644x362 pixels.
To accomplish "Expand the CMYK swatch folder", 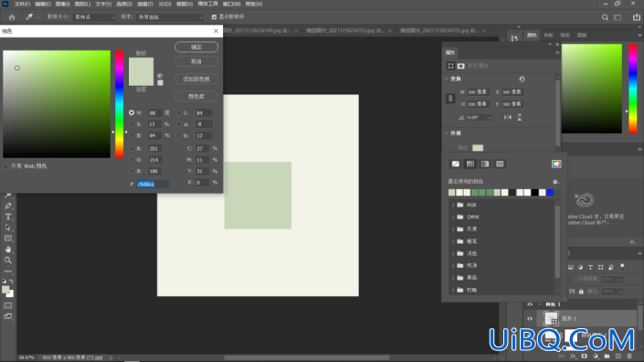I will click(453, 217).
